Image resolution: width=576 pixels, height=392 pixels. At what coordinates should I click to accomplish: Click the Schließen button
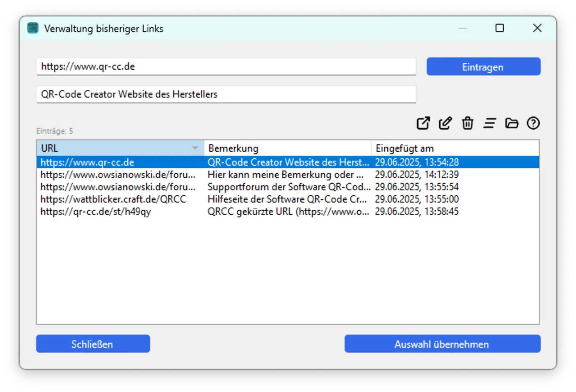coord(93,344)
